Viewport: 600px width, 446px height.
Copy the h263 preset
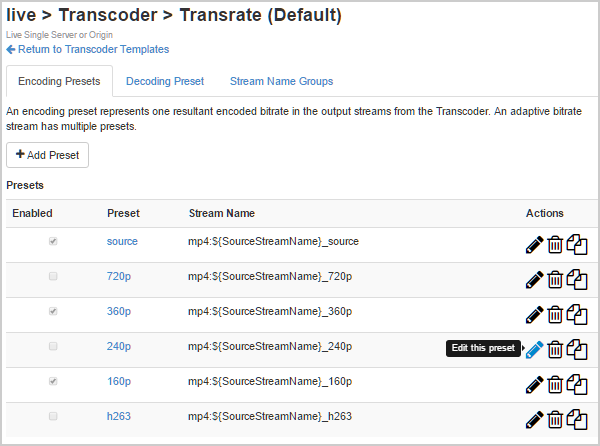point(577,420)
